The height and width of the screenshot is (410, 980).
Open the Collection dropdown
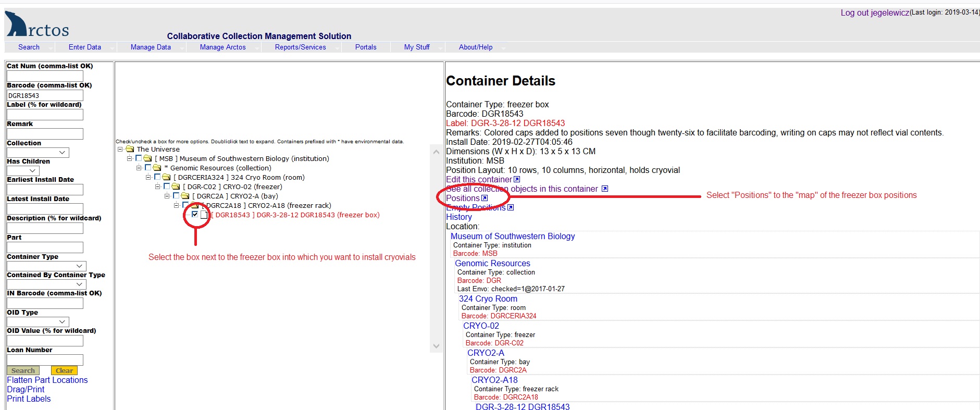[x=38, y=153]
